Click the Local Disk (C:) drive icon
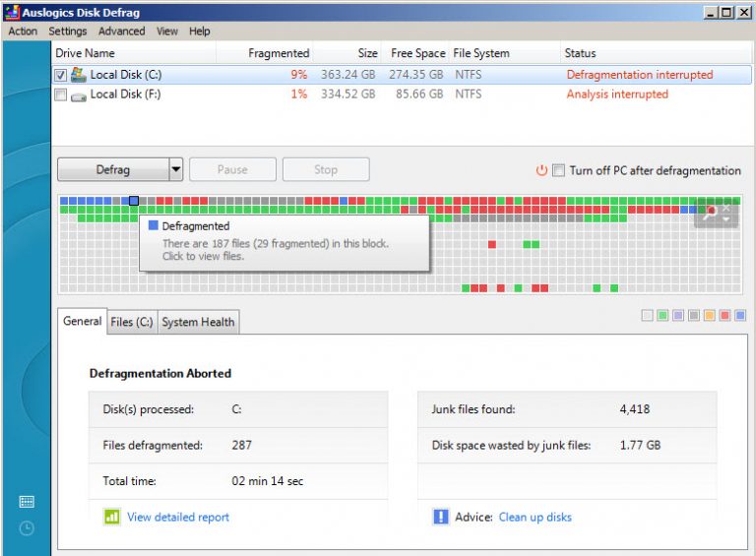This screenshot has height=556, width=756. 78,75
